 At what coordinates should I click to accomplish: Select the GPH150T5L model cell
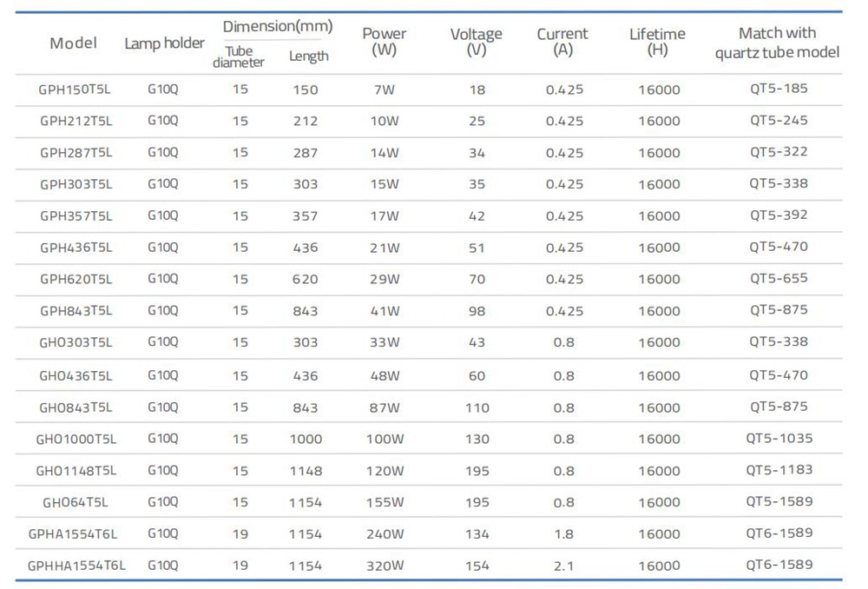(76, 89)
